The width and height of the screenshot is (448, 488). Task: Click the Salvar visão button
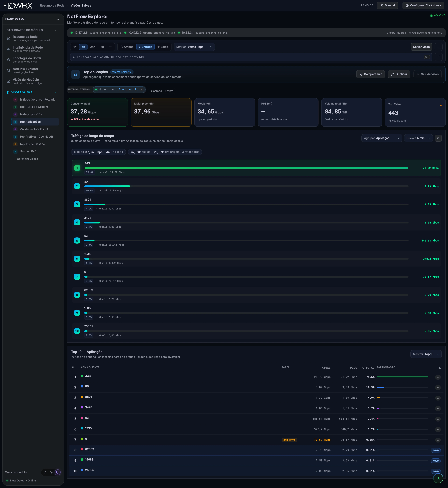tap(421, 47)
